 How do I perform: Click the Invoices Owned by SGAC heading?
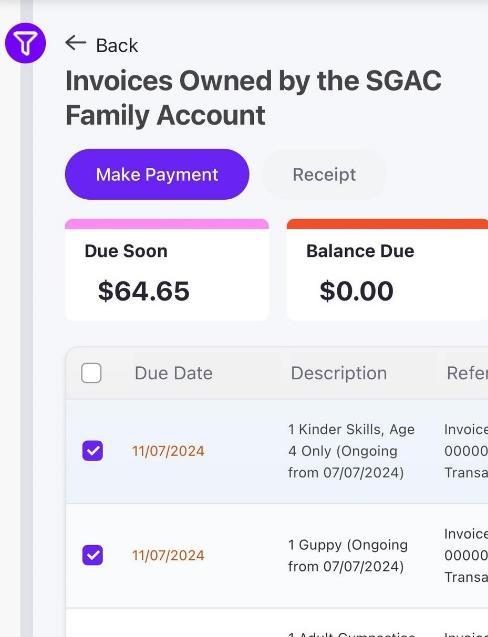point(254,98)
